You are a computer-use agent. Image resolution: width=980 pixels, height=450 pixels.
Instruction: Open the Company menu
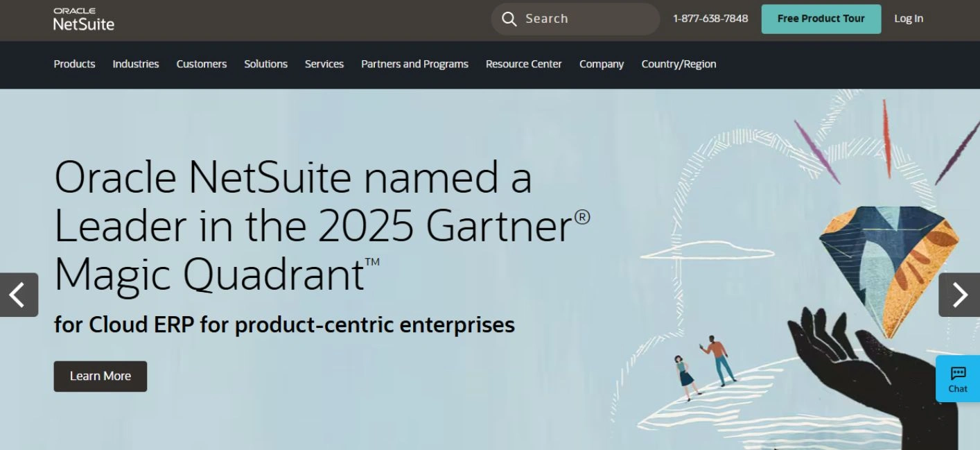click(x=602, y=64)
